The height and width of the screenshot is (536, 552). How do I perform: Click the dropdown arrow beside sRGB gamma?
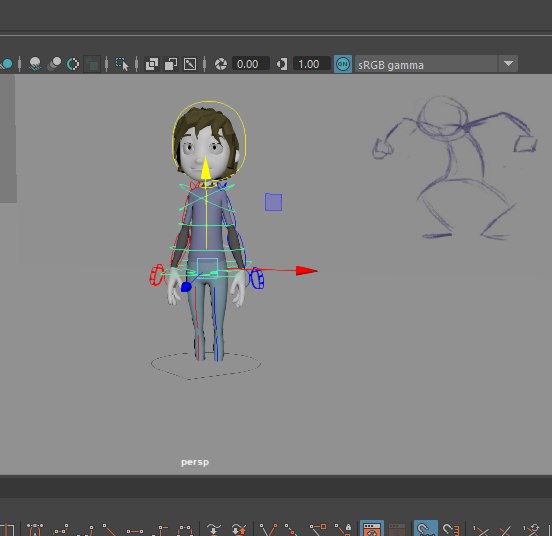click(508, 64)
